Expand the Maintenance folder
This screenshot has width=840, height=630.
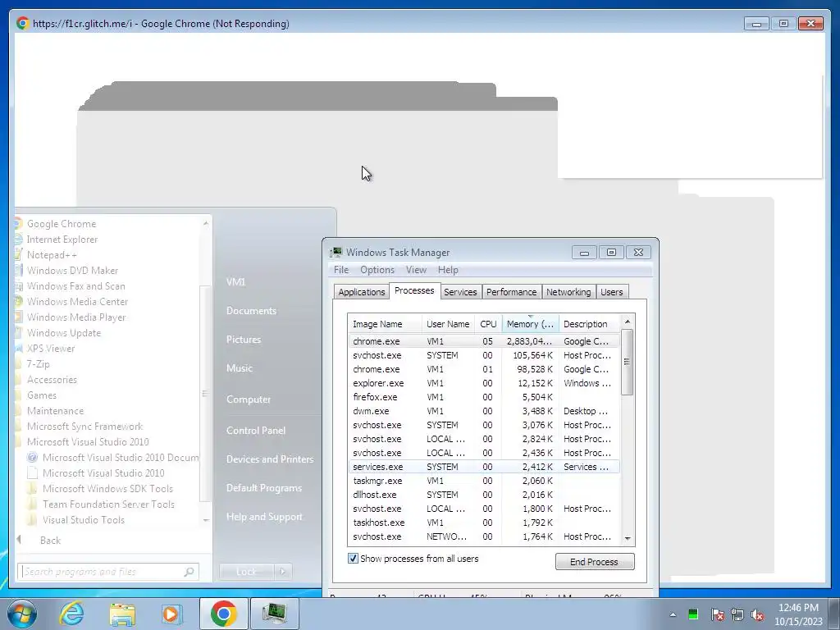(x=55, y=410)
